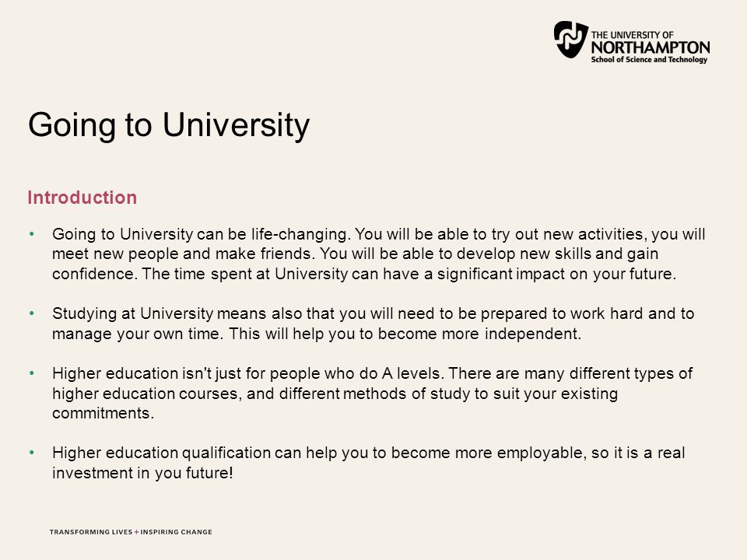
Task: Click the third bullet point marker
Action: (32, 373)
